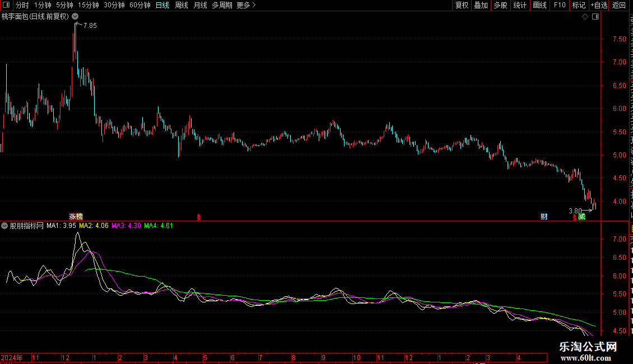This screenshot has width=633, height=364.
Task: Toggle the right side panel icon
Action: click(x=595, y=17)
